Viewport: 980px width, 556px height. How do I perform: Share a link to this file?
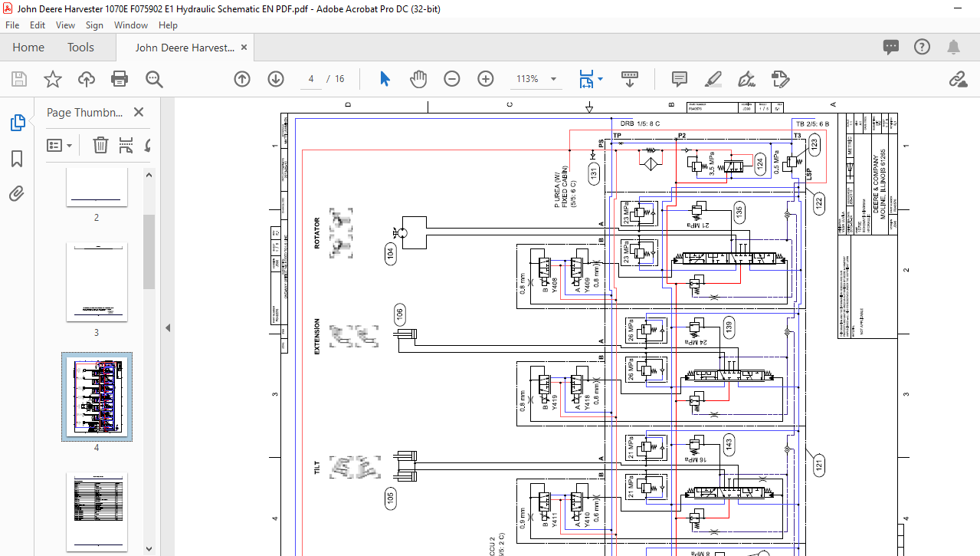[957, 79]
